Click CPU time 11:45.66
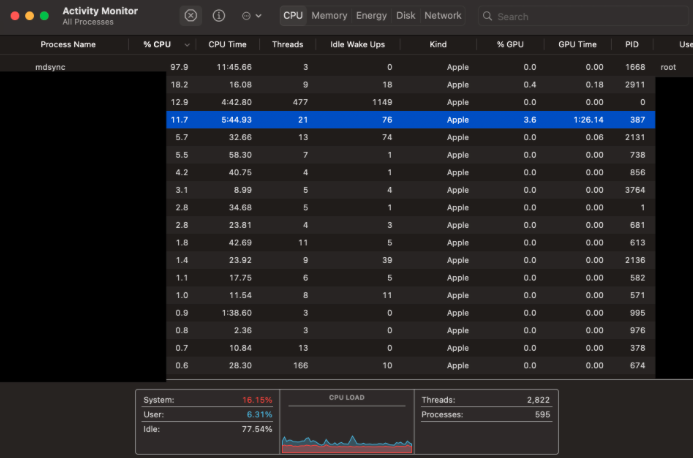The height and width of the screenshot is (458, 693). tap(234, 67)
